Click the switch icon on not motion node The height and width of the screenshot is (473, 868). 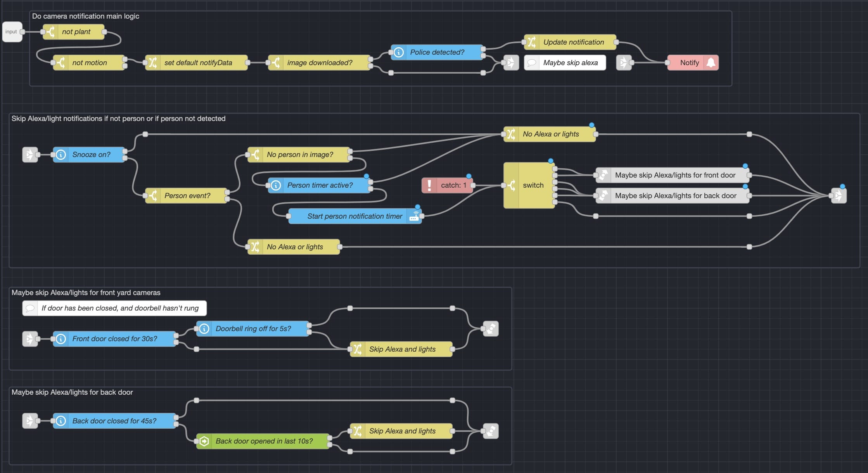61,62
